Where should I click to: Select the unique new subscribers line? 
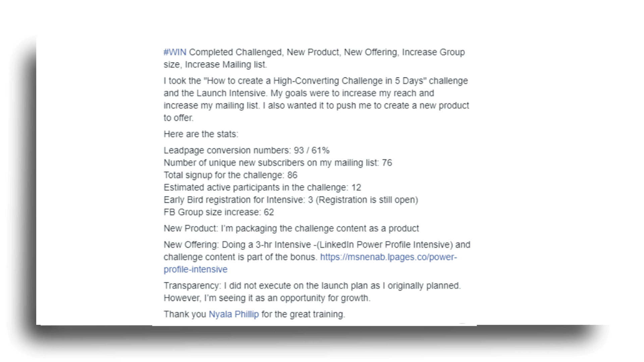[278, 163]
